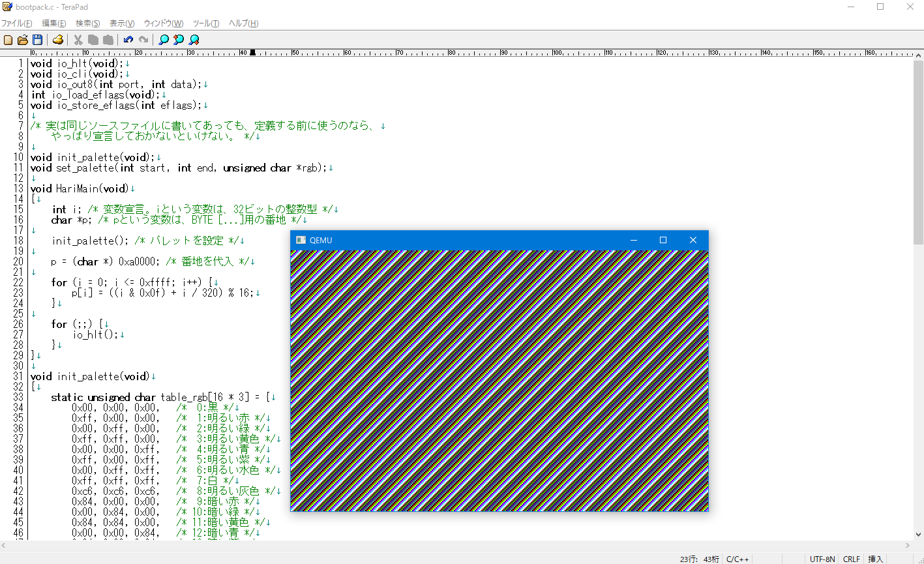Image resolution: width=924 pixels, height=564 pixels.
Task: Click the io_load_eflags declaration line
Action: pyautogui.click(x=96, y=95)
